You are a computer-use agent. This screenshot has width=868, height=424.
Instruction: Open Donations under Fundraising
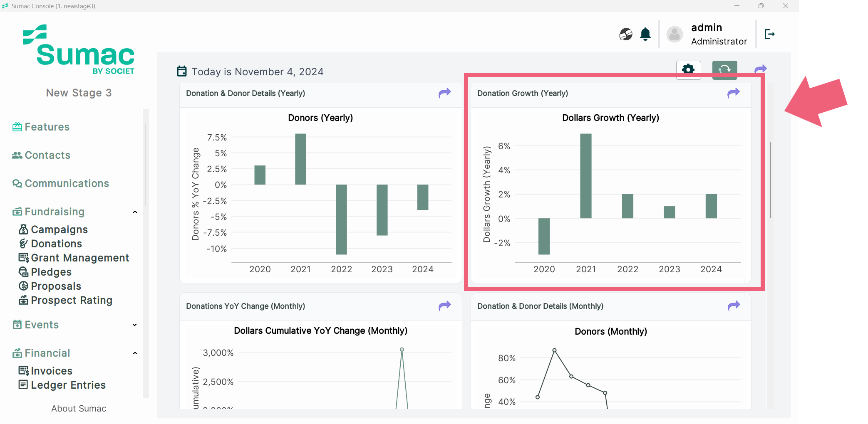(50, 244)
